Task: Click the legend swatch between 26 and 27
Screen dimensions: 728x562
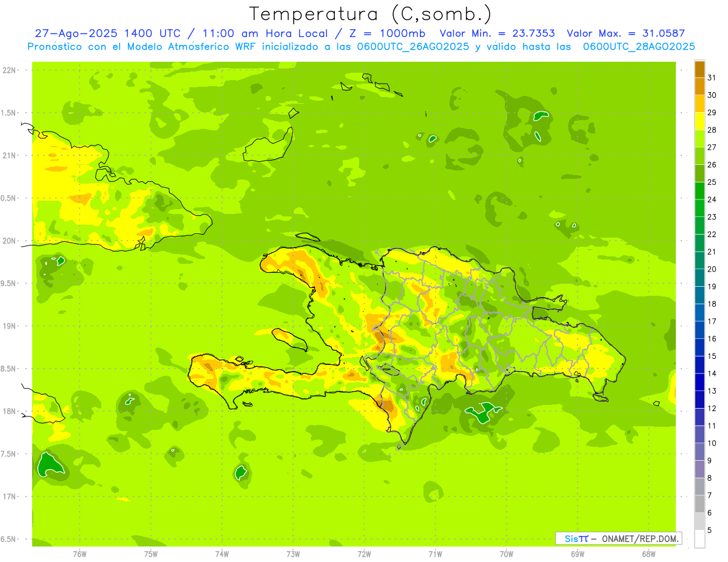Action: [x=699, y=156]
